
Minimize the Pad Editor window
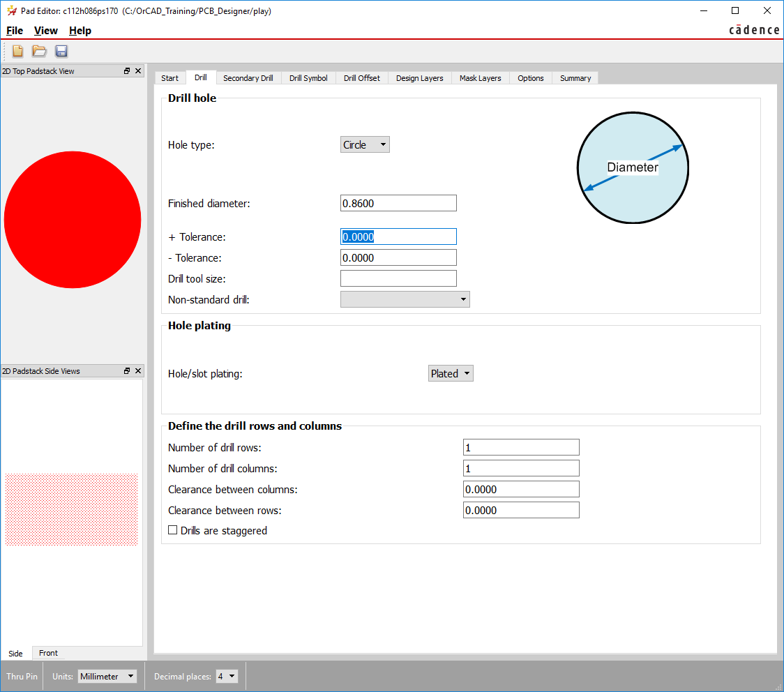tap(704, 10)
